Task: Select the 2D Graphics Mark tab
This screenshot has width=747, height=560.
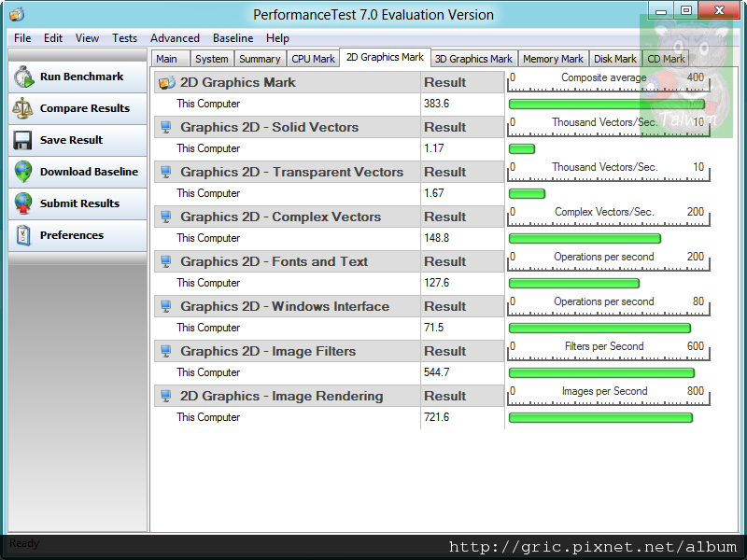Action: pyautogui.click(x=385, y=57)
